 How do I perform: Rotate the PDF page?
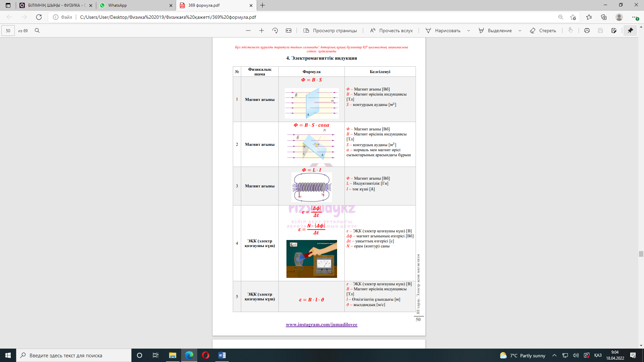[275, 31]
